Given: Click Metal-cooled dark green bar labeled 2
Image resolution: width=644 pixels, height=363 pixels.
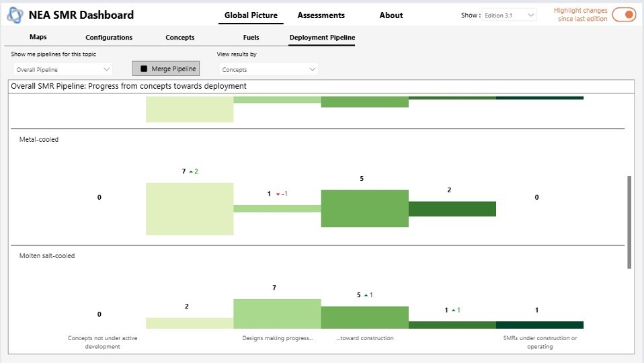Looking at the screenshot, I should tap(452, 209).
